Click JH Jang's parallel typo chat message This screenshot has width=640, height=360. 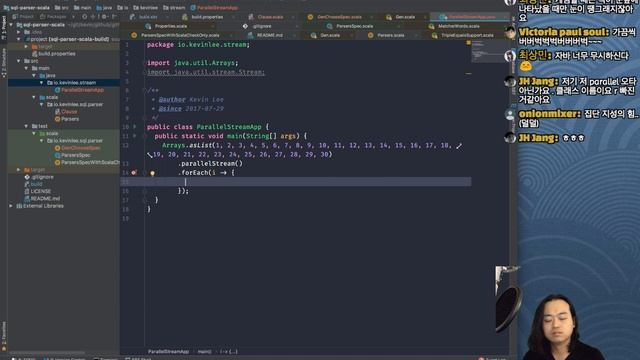(577, 90)
